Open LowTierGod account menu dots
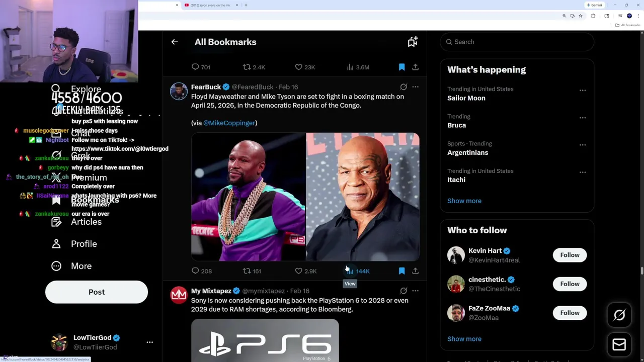Screen dimensions: 644x362 [149, 342]
